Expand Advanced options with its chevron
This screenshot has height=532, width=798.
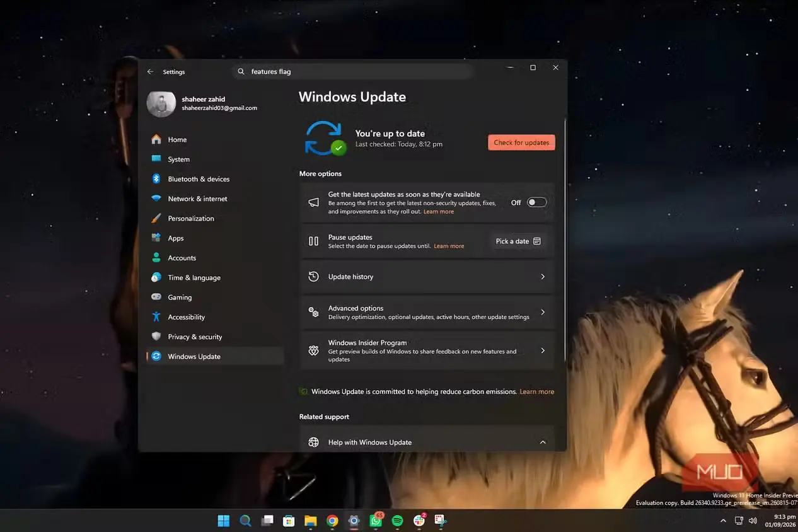point(543,312)
